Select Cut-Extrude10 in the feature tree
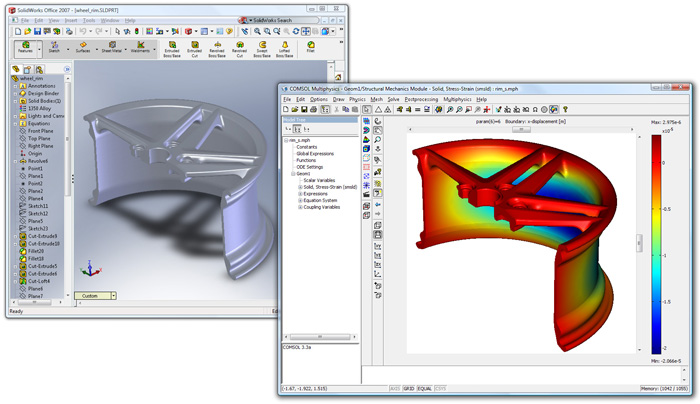Viewport: 700px width, 404px height. 44,243
